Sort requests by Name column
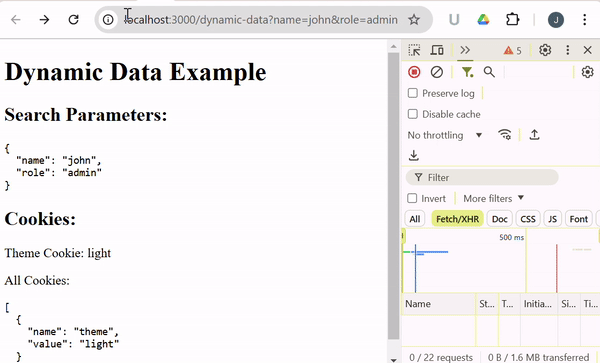This screenshot has width=600, height=363. (x=439, y=304)
